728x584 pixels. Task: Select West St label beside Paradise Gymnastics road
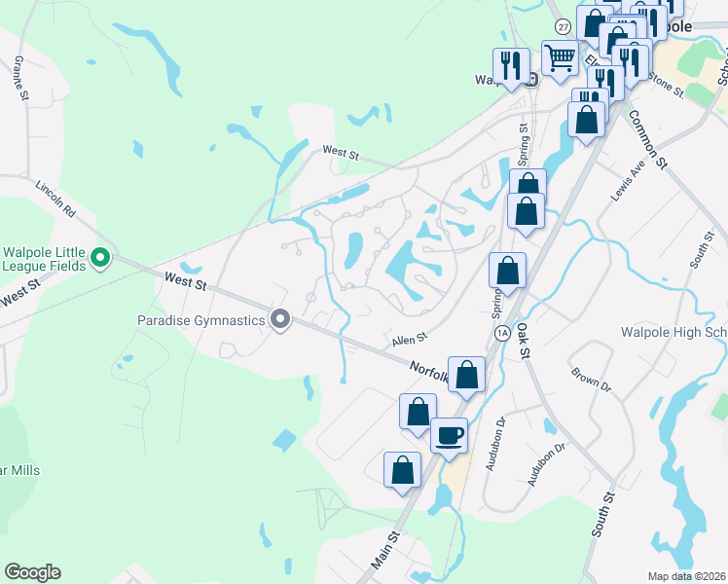pyautogui.click(x=185, y=281)
